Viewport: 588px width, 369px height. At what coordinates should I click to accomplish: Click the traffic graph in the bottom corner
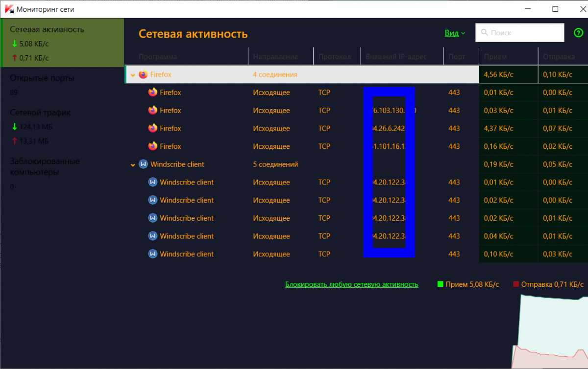[x=550, y=331]
